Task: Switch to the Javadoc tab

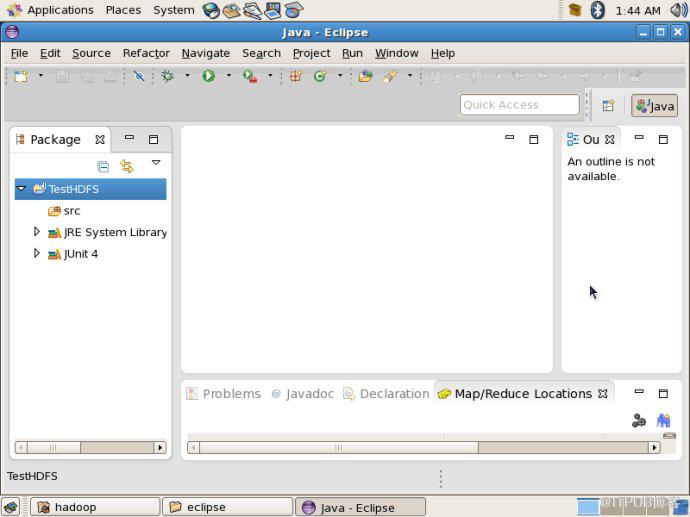Action: (x=303, y=394)
